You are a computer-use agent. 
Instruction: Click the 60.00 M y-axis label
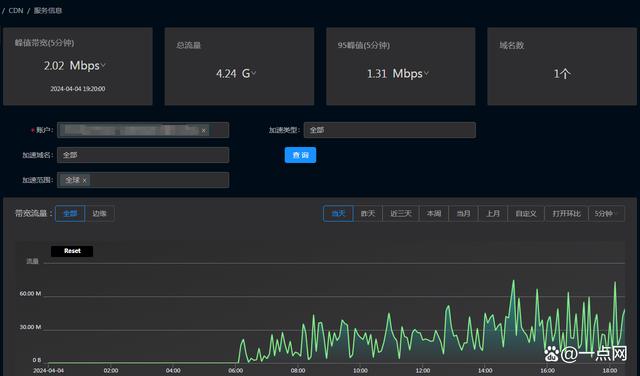point(30,294)
